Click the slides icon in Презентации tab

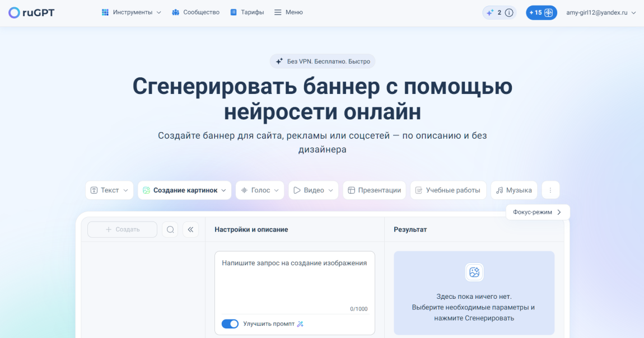click(351, 190)
